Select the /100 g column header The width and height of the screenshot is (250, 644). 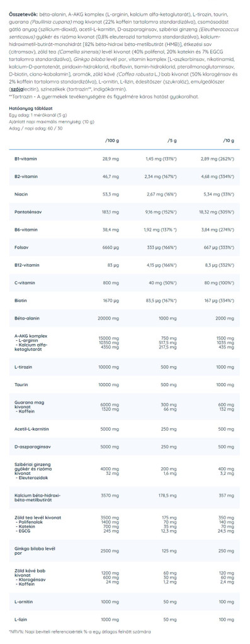pos(112,140)
